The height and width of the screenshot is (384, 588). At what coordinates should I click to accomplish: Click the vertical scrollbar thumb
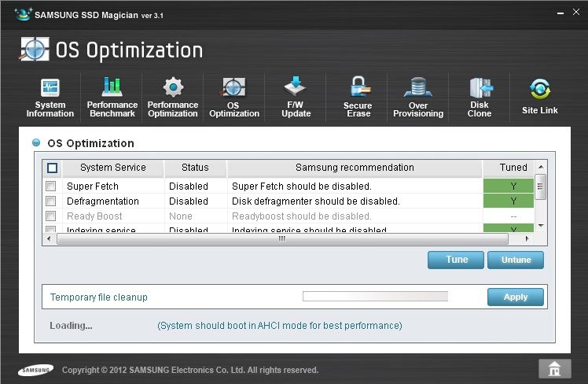[x=540, y=186]
